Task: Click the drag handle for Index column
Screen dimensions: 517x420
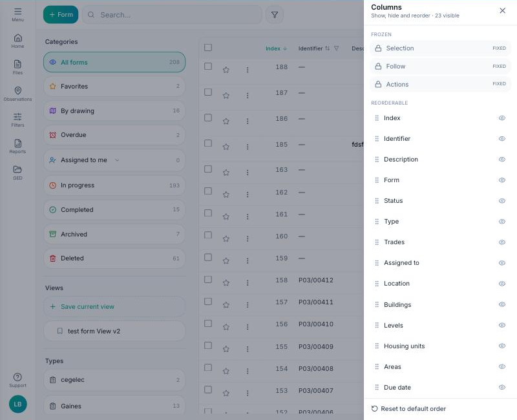Action: [377, 118]
